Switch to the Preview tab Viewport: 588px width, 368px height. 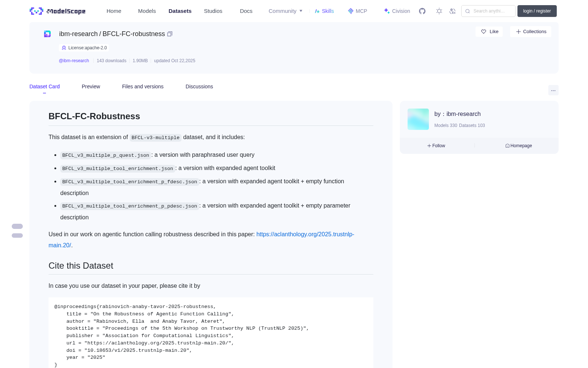click(91, 86)
